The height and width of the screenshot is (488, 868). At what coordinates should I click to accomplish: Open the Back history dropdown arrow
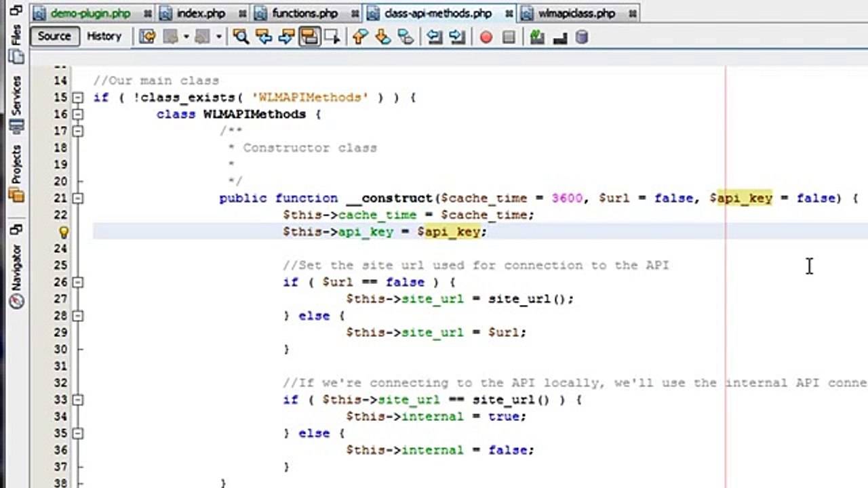click(x=185, y=37)
